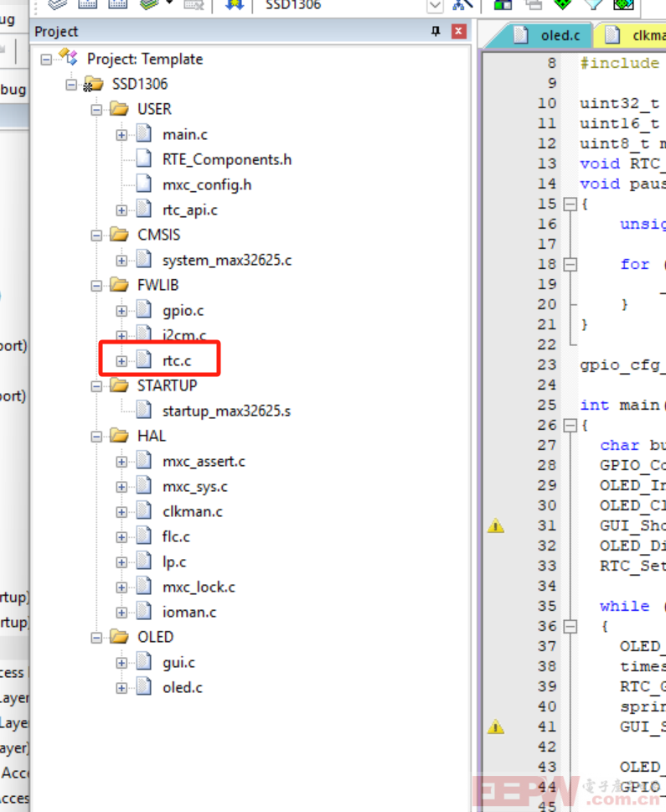Click the main.c file icon
Image resolution: width=666 pixels, height=812 pixels.
[x=144, y=133]
